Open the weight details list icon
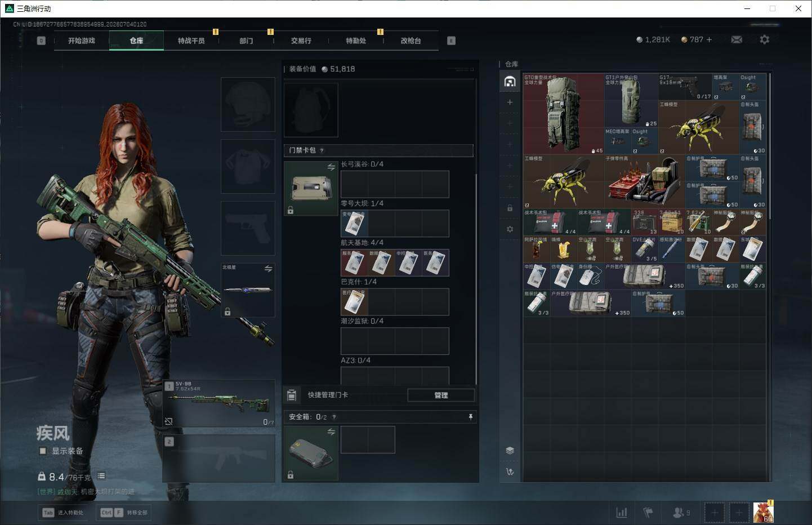This screenshot has width=812, height=525. [101, 476]
